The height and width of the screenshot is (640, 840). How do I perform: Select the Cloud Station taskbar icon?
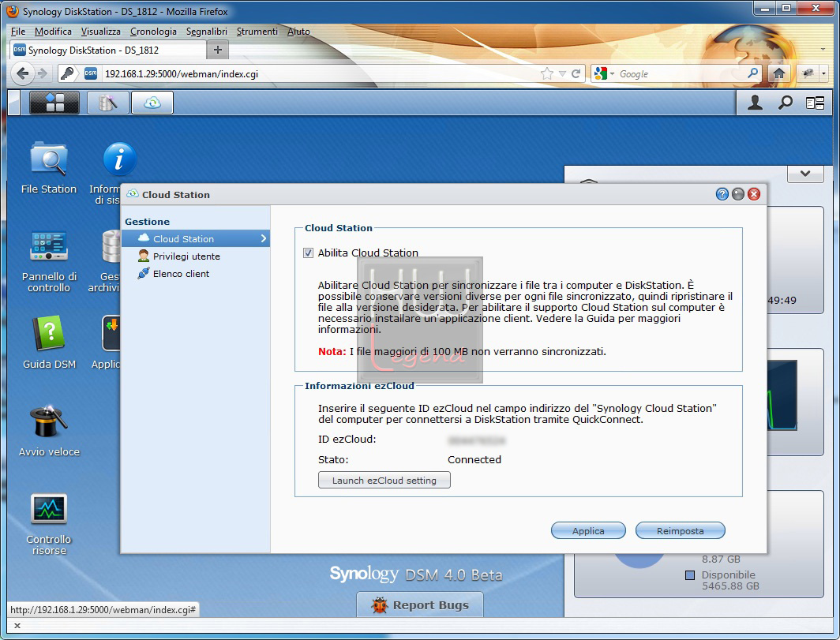coord(152,103)
